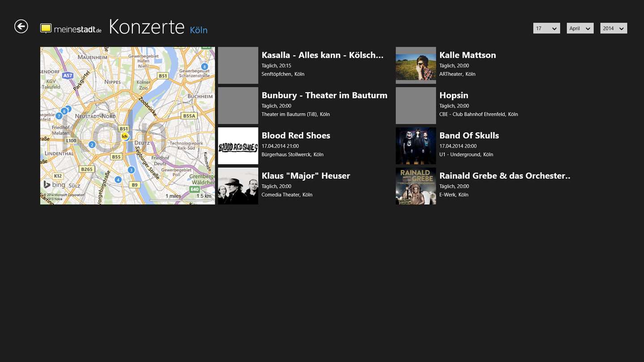Open the year dropdown showing 2014
This screenshot has width=644, height=362.
pyautogui.click(x=614, y=28)
